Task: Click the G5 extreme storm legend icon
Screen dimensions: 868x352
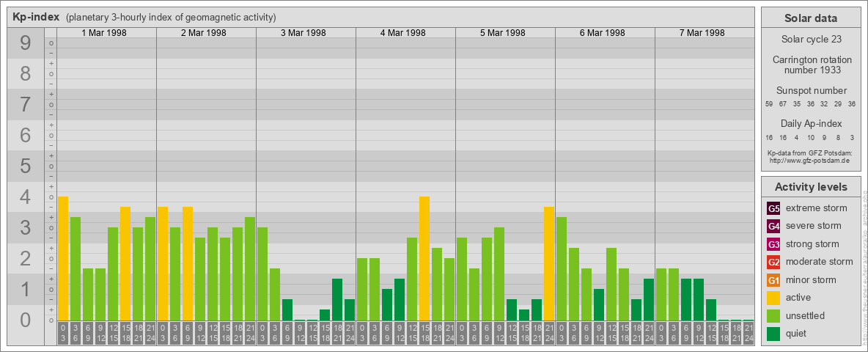Action: pyautogui.click(x=773, y=209)
